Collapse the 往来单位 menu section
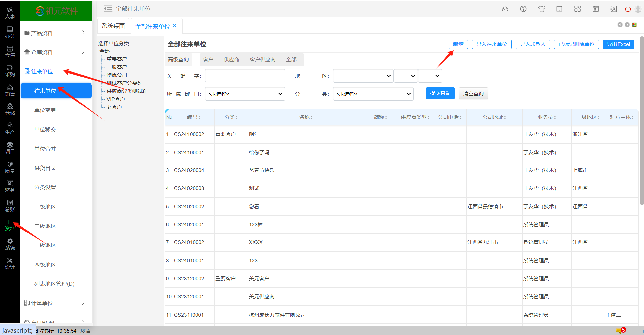The width and height of the screenshot is (644, 335). pos(56,71)
